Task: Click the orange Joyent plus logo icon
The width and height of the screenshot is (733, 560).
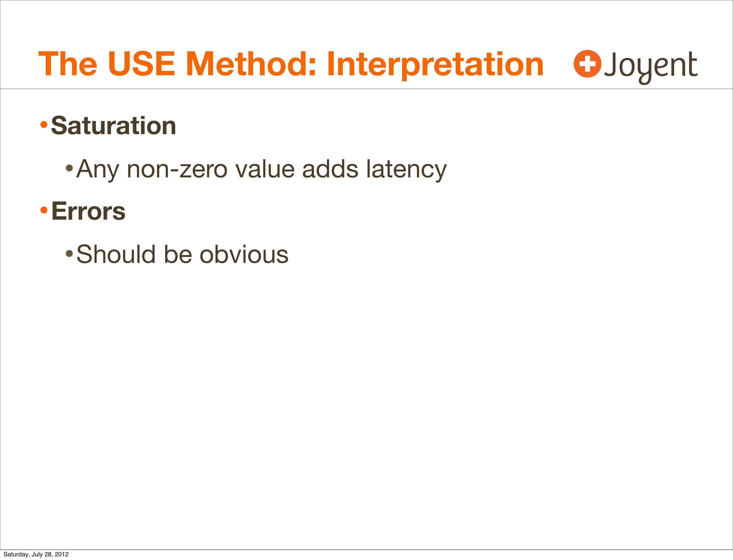Action: [x=587, y=64]
